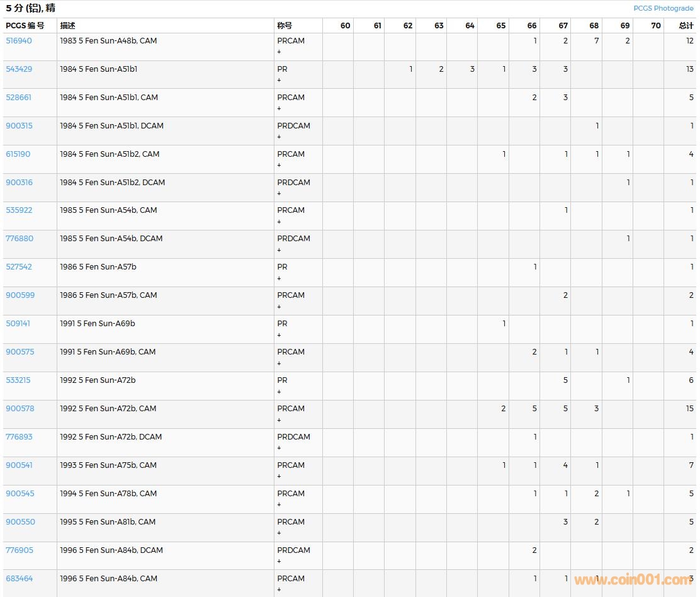Image resolution: width=700 pixels, height=597 pixels.
Task: Select PCGS number 615190
Action: [18, 154]
